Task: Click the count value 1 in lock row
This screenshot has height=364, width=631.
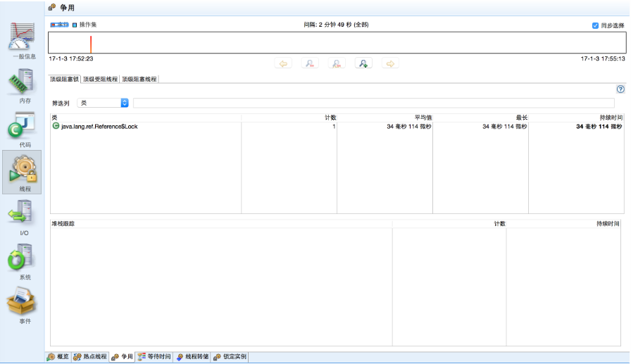Action: coord(334,126)
